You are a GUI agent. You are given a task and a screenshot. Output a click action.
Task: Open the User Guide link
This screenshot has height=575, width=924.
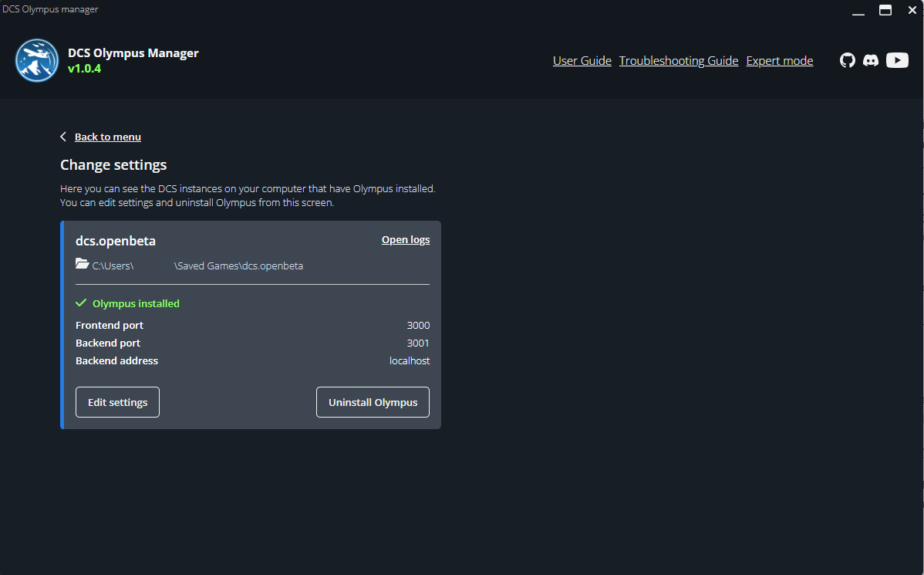[582, 61]
